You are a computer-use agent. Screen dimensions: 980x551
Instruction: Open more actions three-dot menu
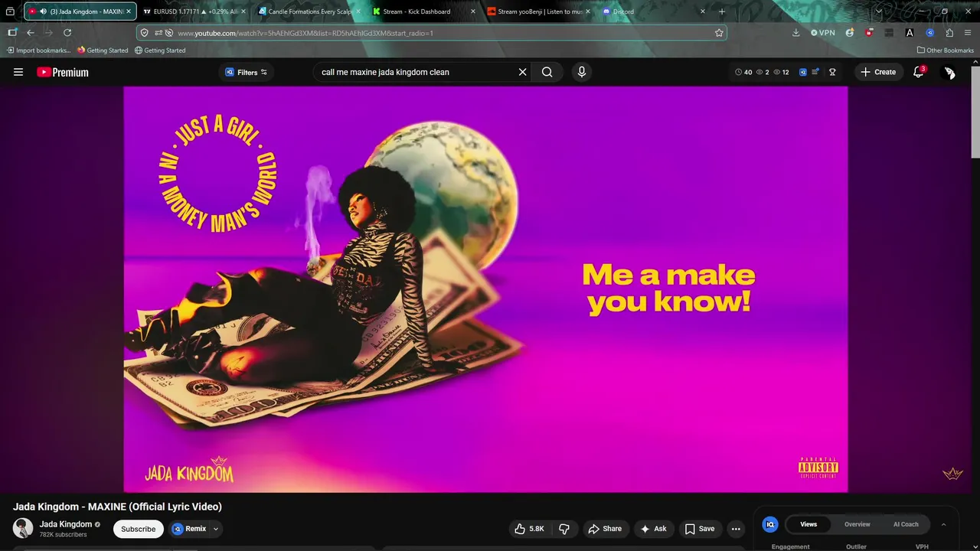(736, 529)
